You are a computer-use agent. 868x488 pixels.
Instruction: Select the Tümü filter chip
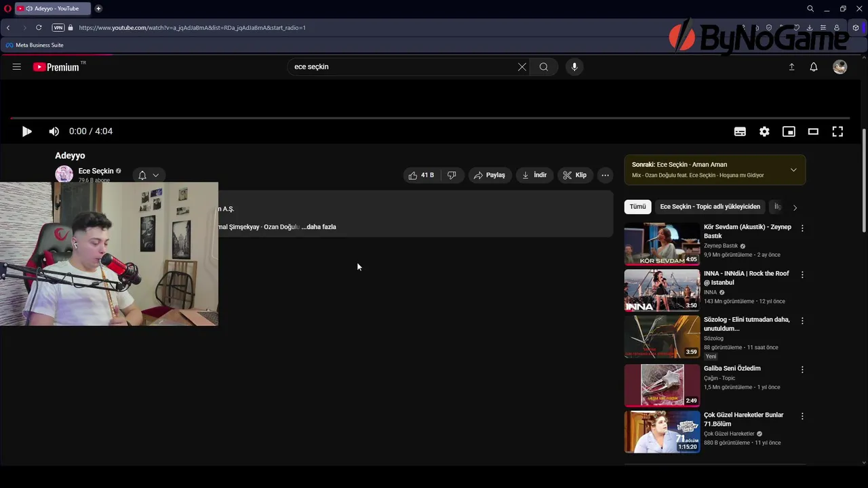click(x=638, y=207)
